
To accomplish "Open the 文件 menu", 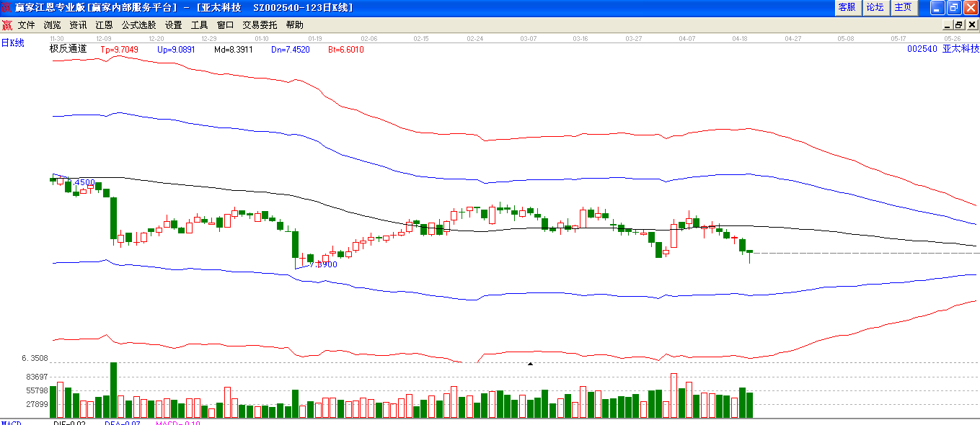I will point(26,24).
